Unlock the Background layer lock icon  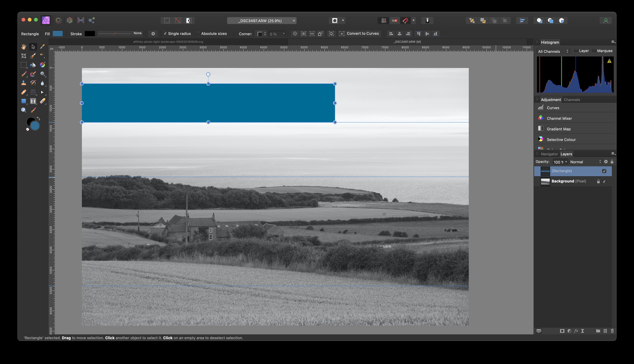click(x=598, y=182)
